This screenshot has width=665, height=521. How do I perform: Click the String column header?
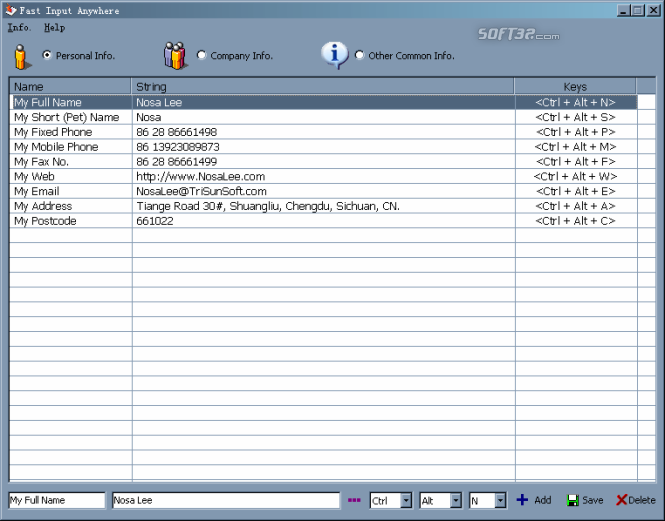pyautogui.click(x=323, y=86)
